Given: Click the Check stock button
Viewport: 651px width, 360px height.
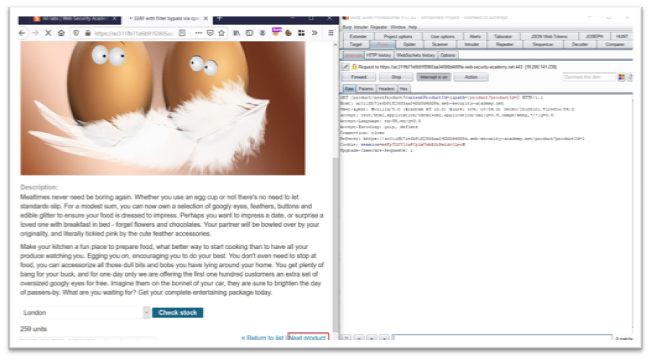Looking at the screenshot, I should point(178,313).
